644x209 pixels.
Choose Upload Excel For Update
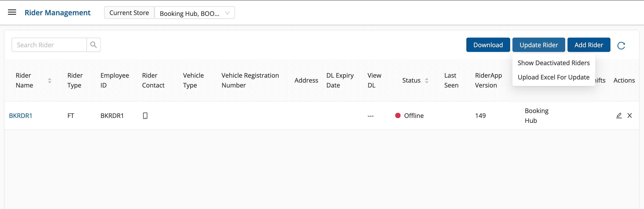pos(554,77)
